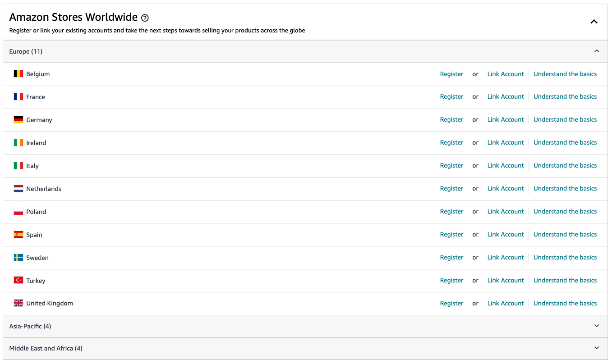612x364 pixels.
Task: Click the Belgium country name
Action: (38, 74)
